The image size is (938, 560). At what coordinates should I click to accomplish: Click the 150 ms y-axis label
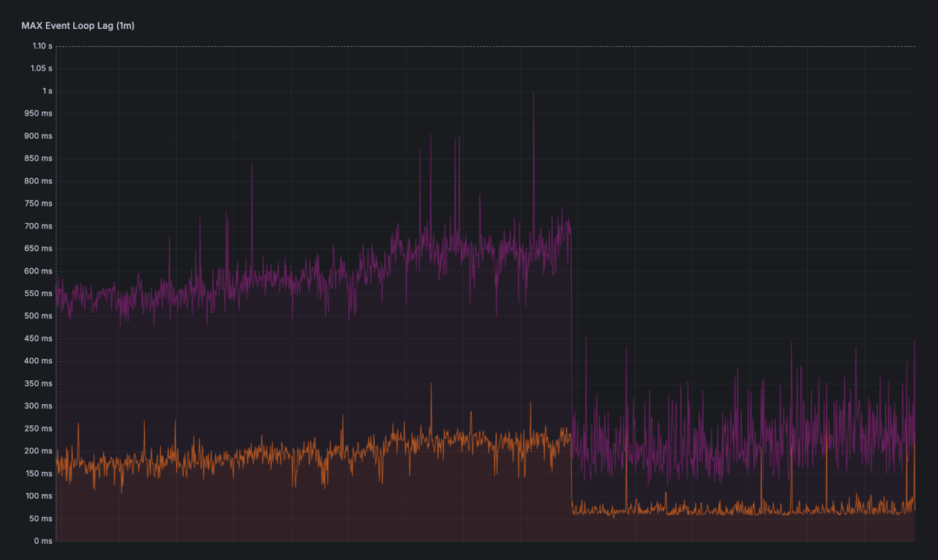[x=39, y=473]
